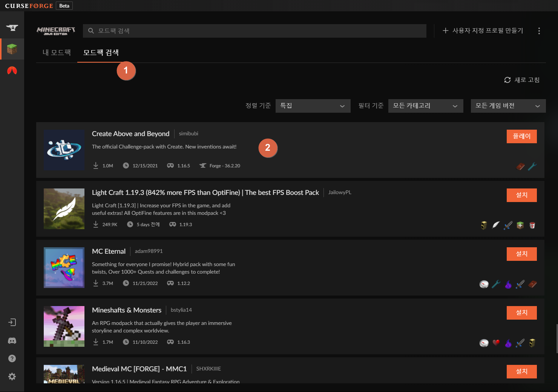
Task: Open the Medieval MC thumbnail
Action: (64, 374)
